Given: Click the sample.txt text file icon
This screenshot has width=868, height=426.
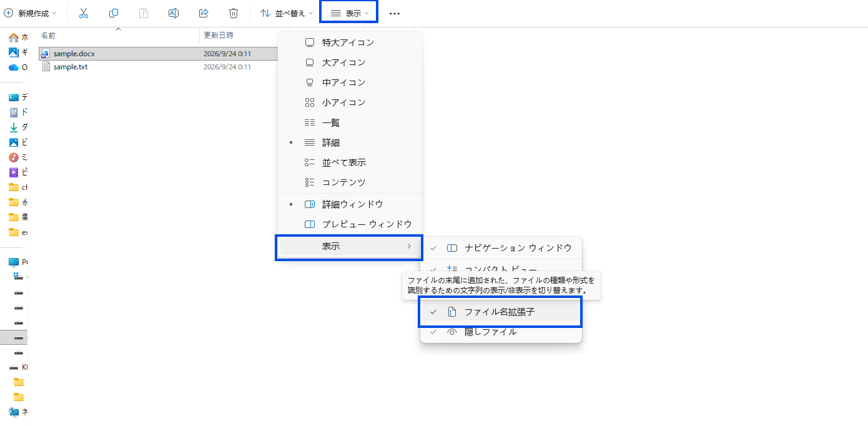Looking at the screenshot, I should (x=46, y=67).
